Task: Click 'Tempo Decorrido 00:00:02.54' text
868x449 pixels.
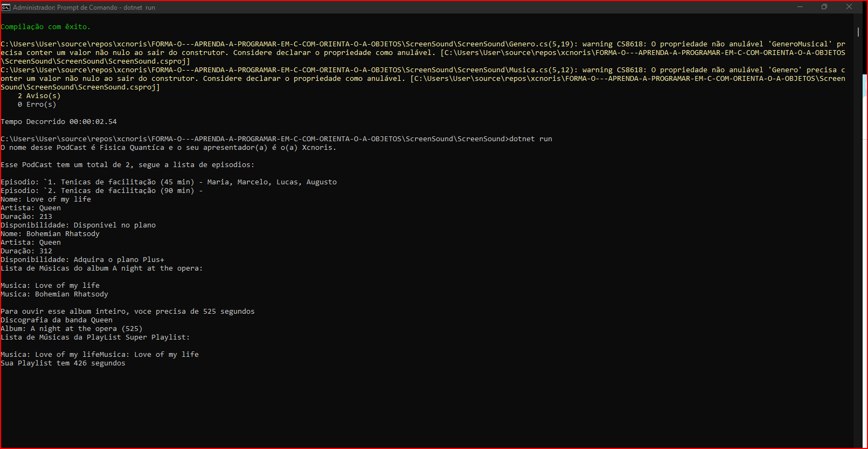Action: pos(59,121)
